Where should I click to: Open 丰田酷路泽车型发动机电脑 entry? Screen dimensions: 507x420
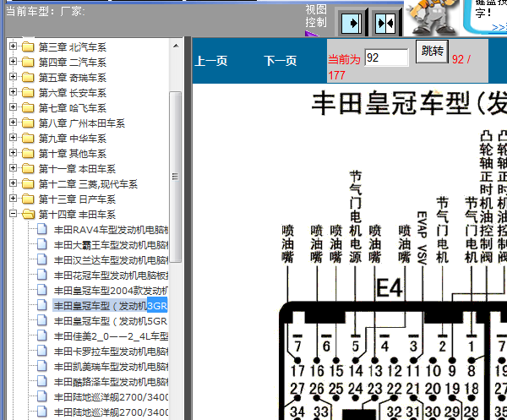(111, 382)
